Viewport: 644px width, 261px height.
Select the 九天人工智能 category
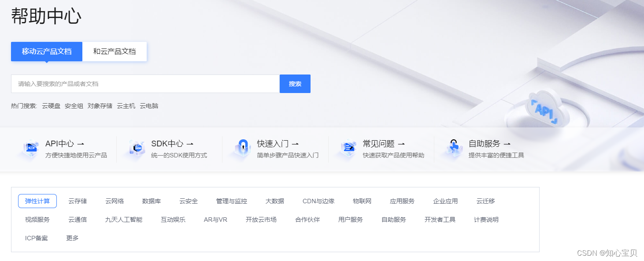pyautogui.click(x=124, y=220)
